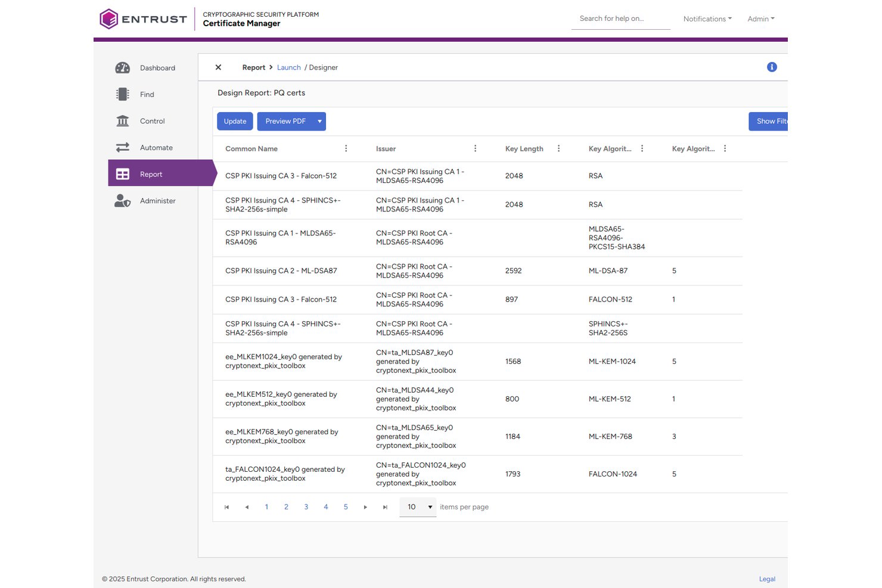Go to page 1
The height and width of the screenshot is (588, 882).
point(266,507)
